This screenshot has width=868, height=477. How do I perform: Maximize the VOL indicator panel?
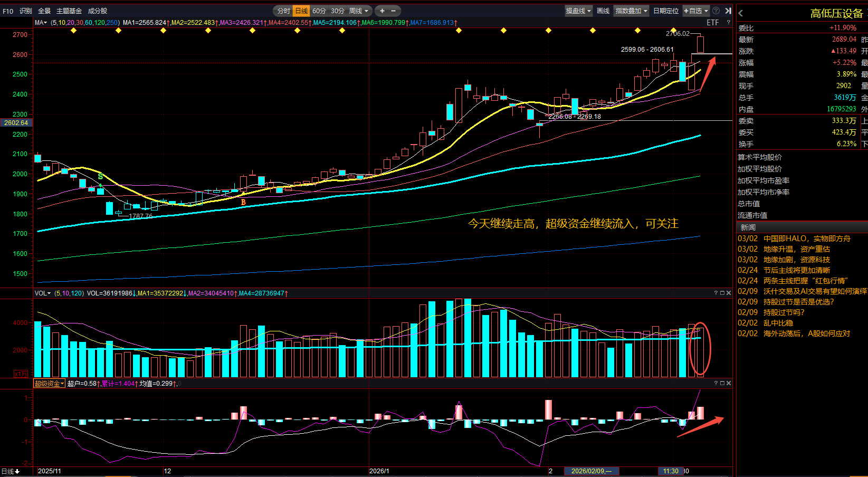(722, 293)
